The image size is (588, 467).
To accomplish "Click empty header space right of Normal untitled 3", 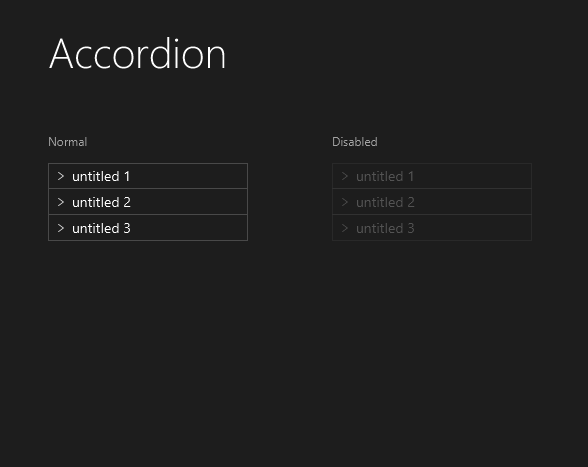I will click(188, 228).
